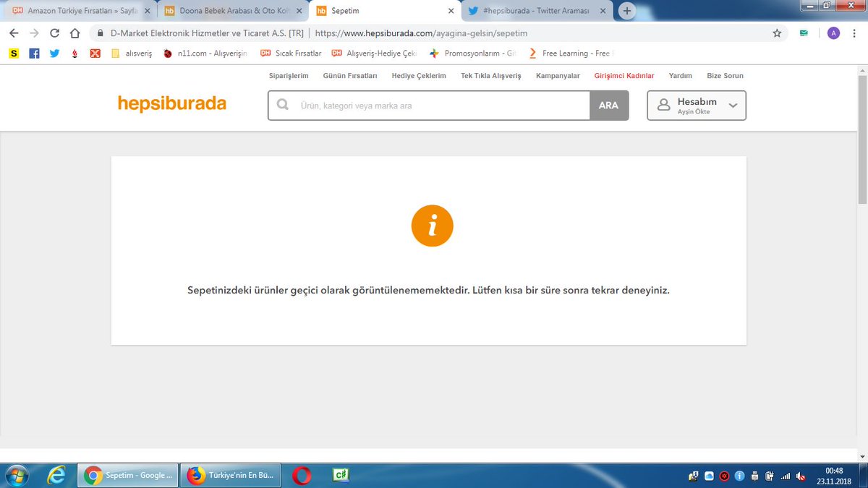Click the browser address bar URL

tap(421, 33)
